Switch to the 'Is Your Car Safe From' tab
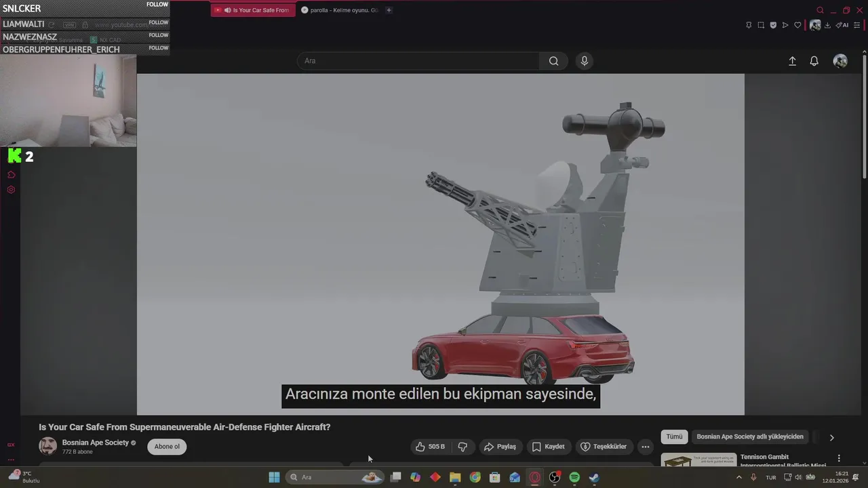 tap(253, 10)
